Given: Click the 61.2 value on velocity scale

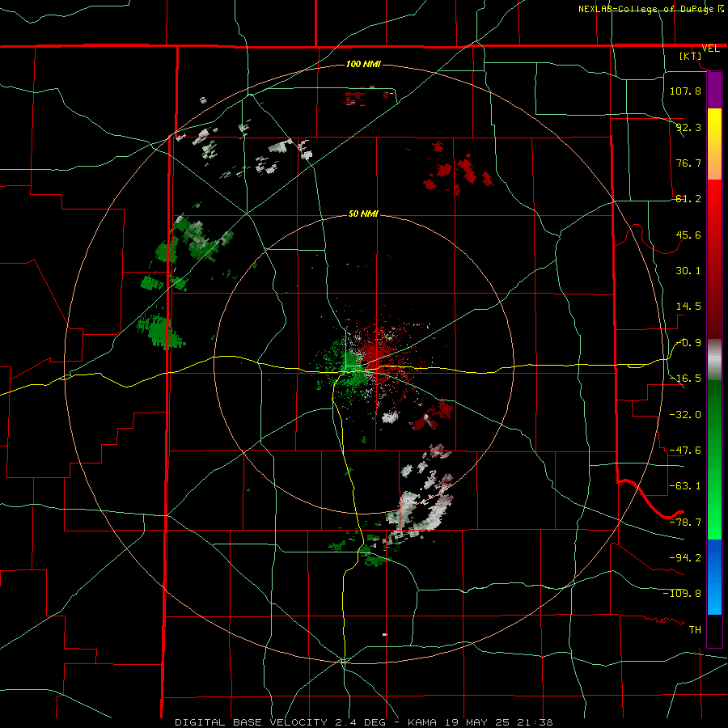Looking at the screenshot, I should click(688, 199).
